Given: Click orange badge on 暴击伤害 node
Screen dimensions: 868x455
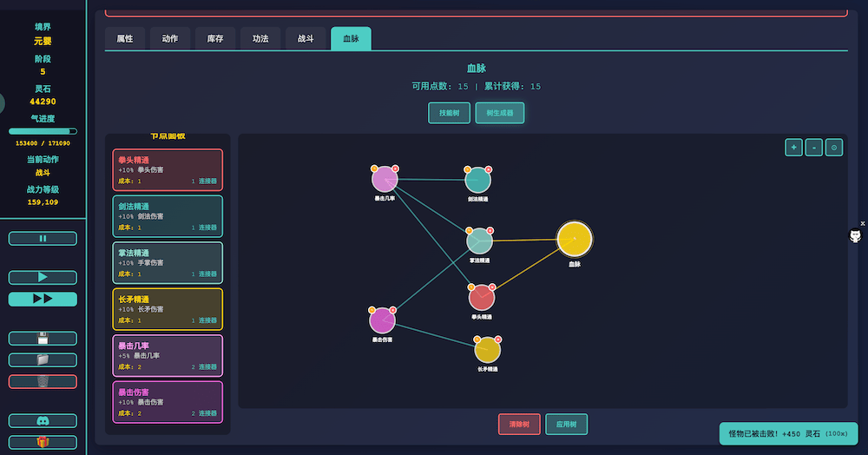Looking at the screenshot, I should click(372, 310).
